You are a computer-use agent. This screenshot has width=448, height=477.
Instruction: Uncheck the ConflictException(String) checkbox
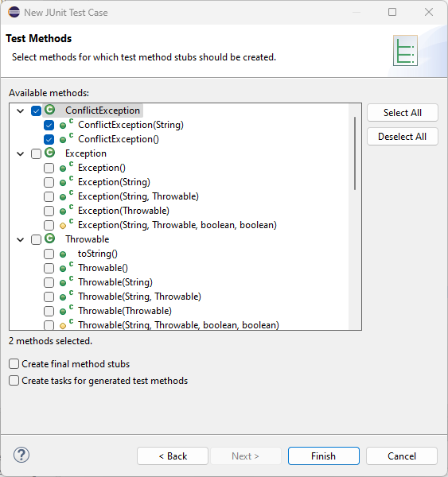click(49, 125)
